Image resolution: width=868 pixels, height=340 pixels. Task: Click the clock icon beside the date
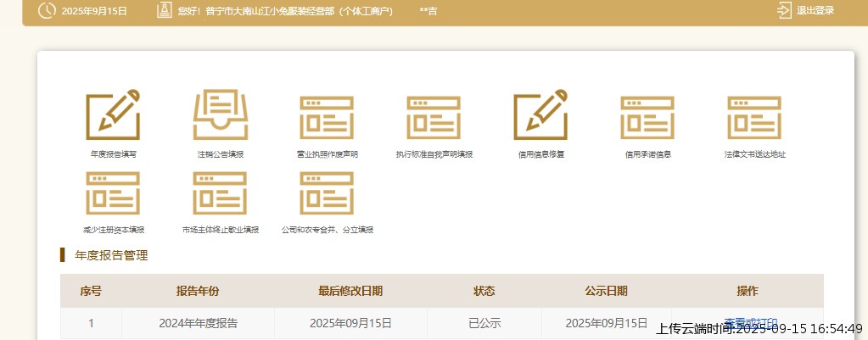click(x=47, y=10)
